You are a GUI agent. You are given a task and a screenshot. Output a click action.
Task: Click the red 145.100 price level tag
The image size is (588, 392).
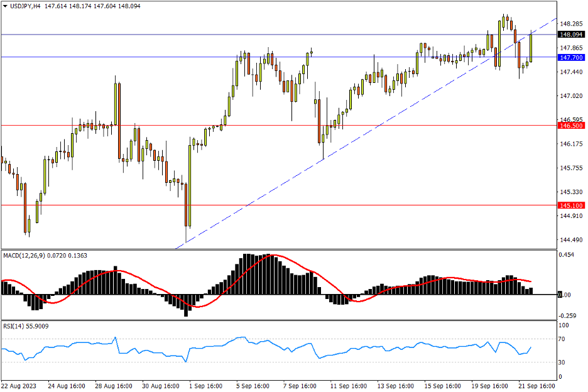tap(572, 205)
